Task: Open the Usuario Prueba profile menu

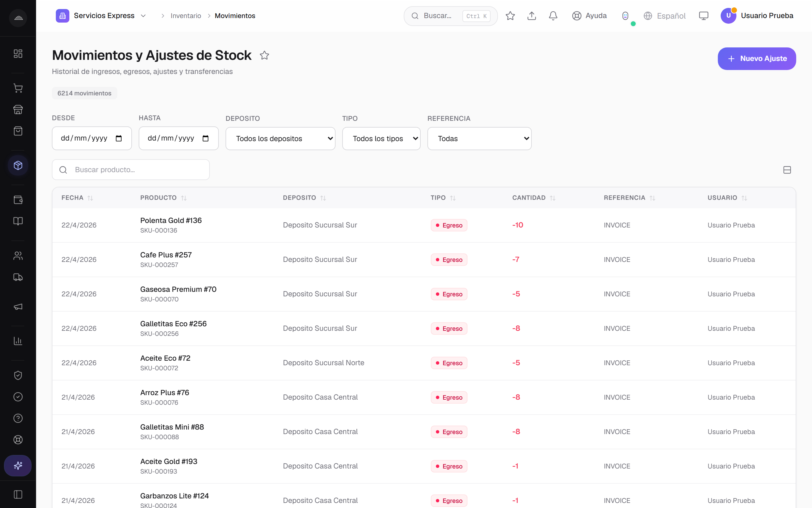Action: [x=757, y=16]
